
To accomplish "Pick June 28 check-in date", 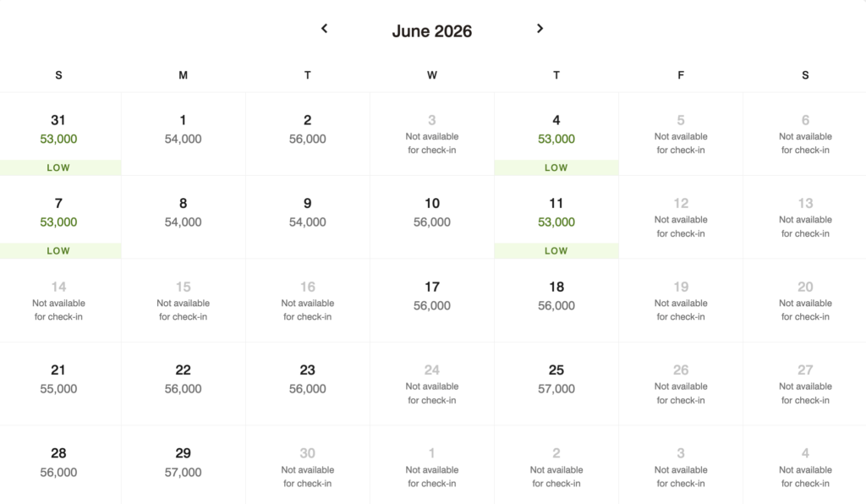I will pos(58,463).
